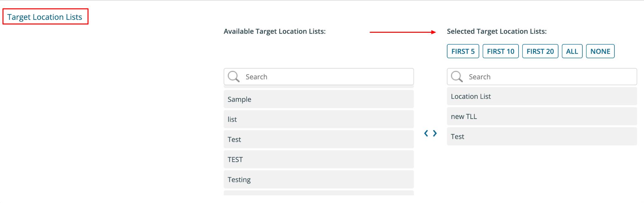The image size is (644, 203).
Task: Select 'Location List' in selected lists
Action: tap(542, 96)
